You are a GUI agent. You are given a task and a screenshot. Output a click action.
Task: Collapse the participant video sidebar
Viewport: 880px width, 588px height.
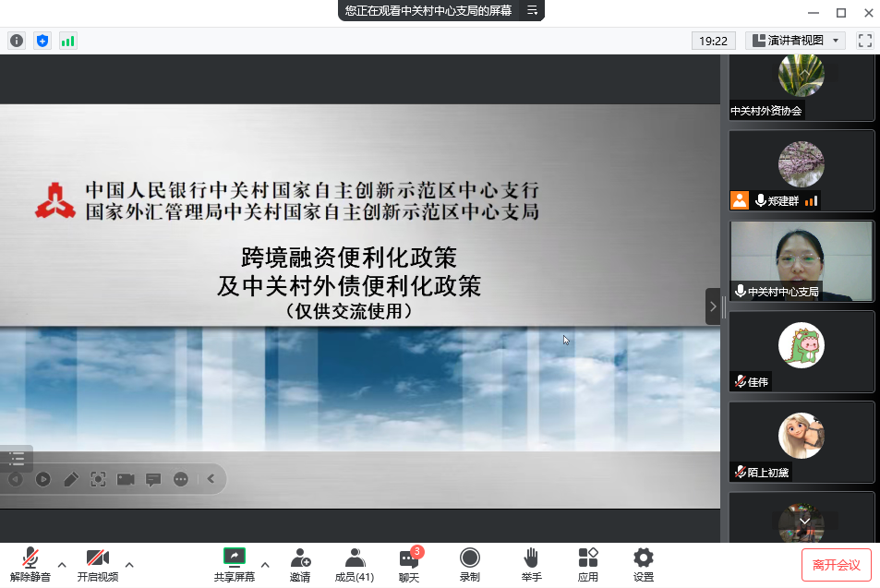(x=713, y=306)
